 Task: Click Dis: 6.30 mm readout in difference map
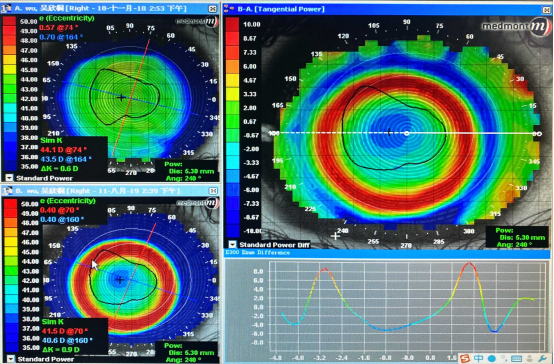coord(521,238)
